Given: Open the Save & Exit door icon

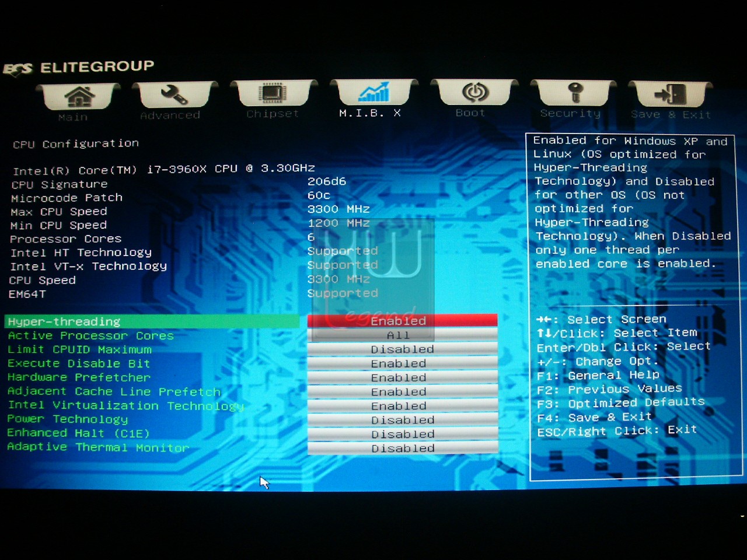Looking at the screenshot, I should click(x=670, y=94).
